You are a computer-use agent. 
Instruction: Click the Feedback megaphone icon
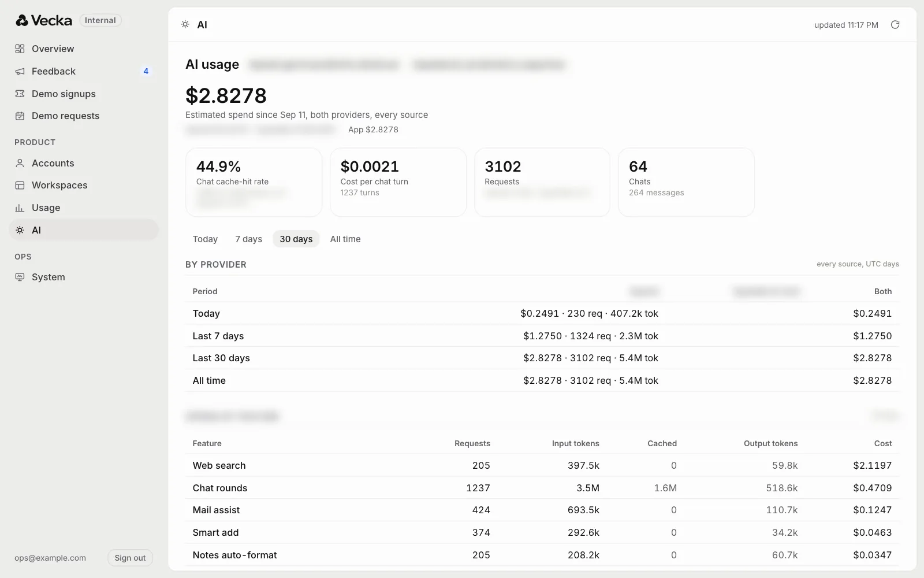point(20,71)
